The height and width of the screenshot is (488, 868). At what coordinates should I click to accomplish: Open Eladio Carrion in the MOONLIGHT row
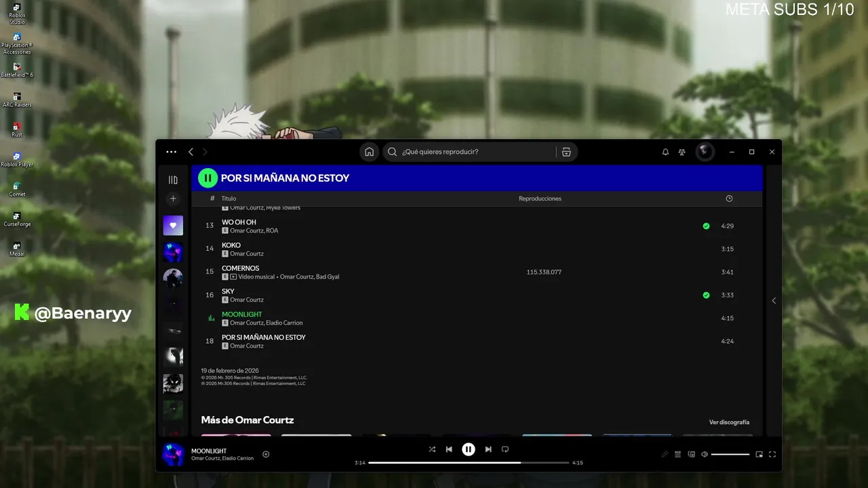[x=285, y=323]
